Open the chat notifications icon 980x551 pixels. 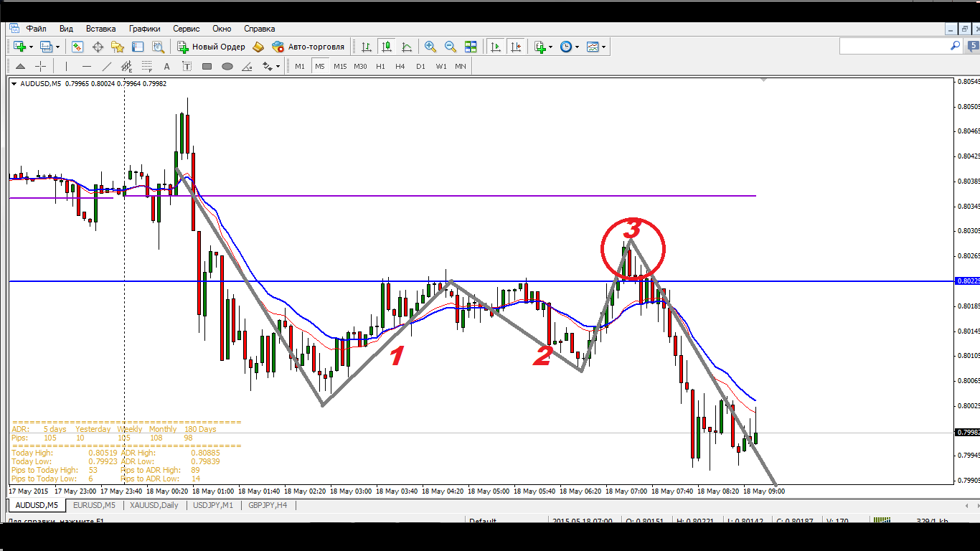coord(973,47)
